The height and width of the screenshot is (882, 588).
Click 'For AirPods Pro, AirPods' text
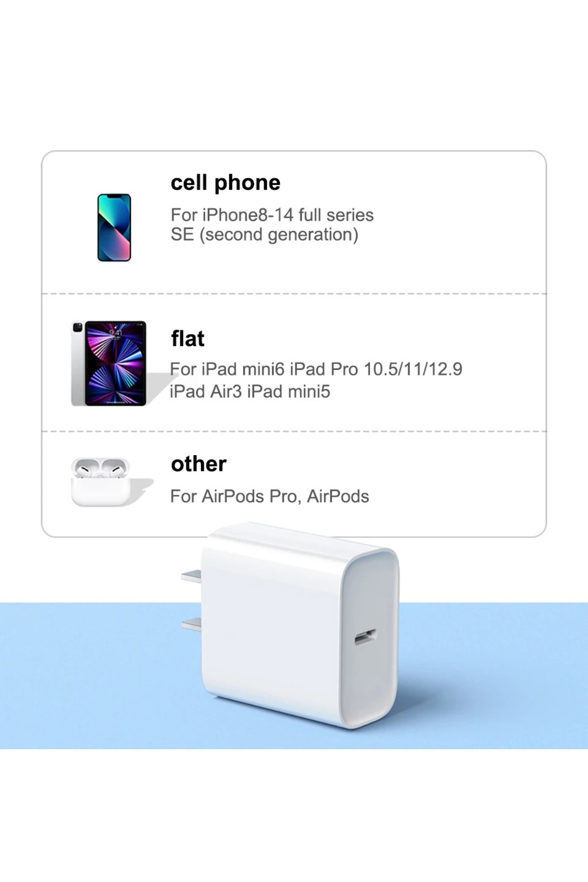click(269, 496)
